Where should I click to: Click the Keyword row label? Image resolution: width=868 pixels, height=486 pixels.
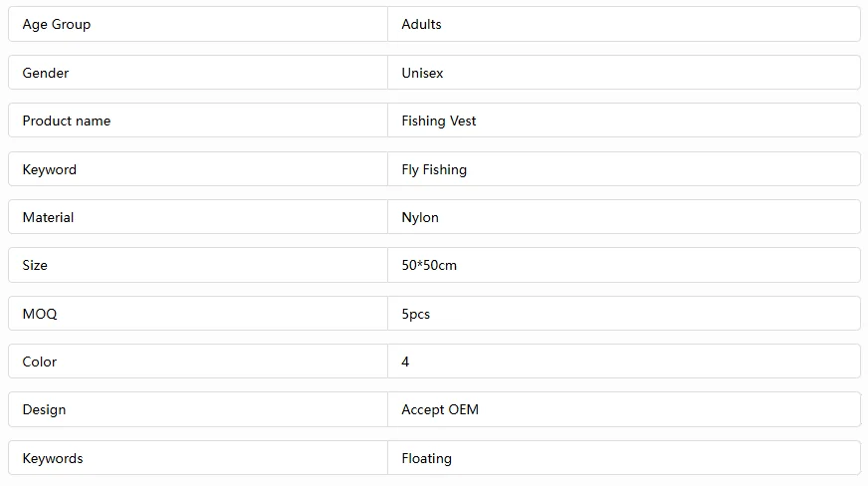pyautogui.click(x=50, y=169)
